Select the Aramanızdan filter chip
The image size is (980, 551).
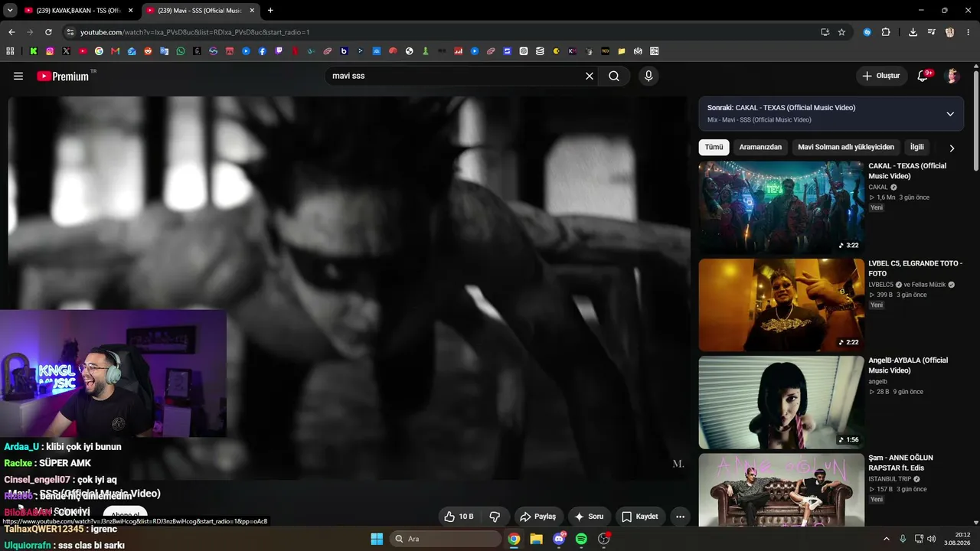[760, 147]
